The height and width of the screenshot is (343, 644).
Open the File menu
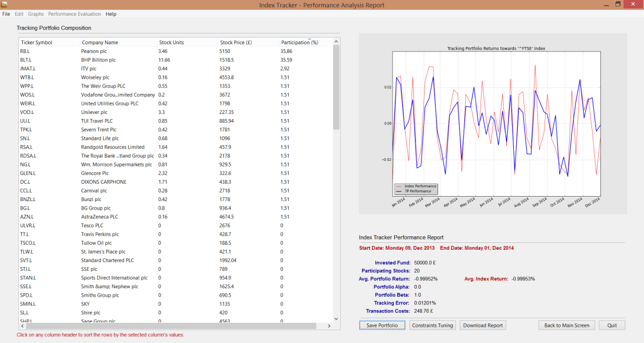(6, 14)
